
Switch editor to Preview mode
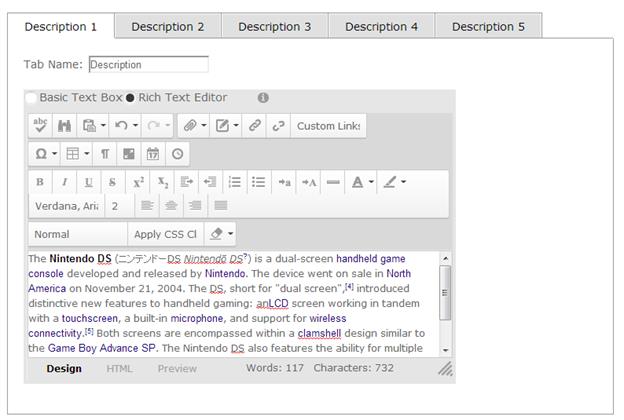coord(177,369)
